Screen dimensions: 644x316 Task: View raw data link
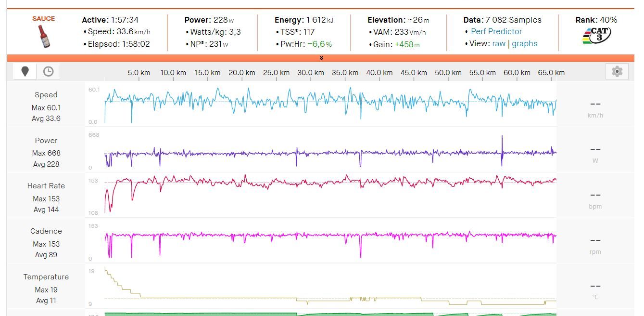499,43
